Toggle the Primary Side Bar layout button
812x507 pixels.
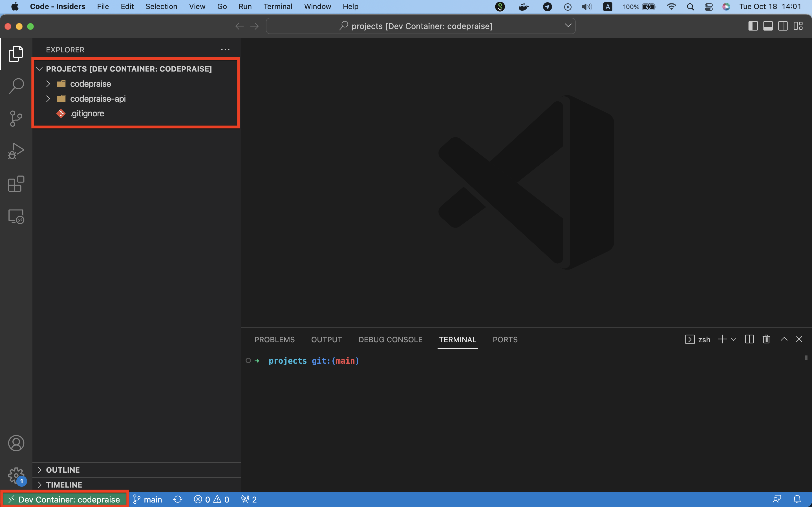coord(753,26)
